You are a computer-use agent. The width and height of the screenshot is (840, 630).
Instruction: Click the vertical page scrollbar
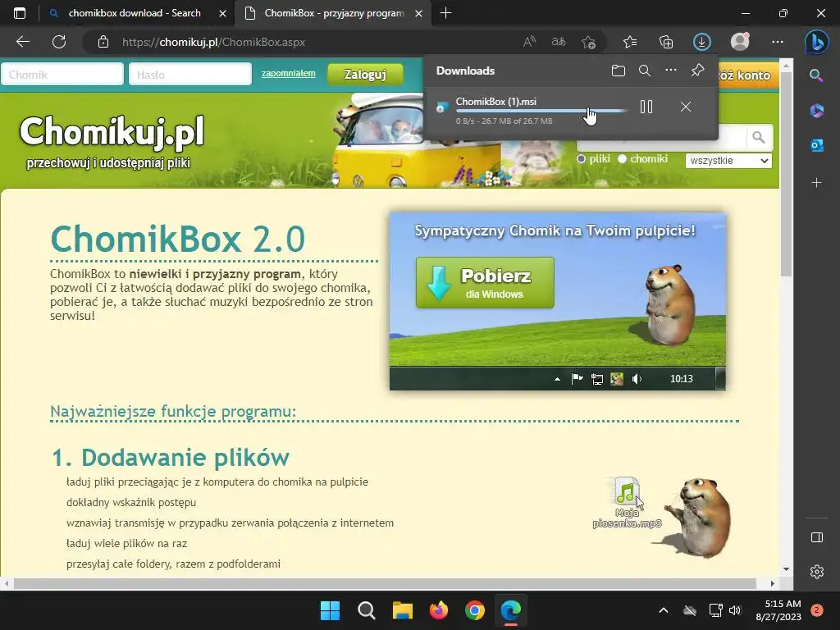(x=786, y=174)
